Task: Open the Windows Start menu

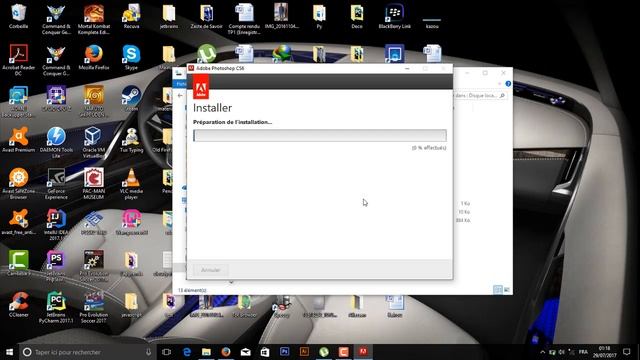Action: (9, 352)
